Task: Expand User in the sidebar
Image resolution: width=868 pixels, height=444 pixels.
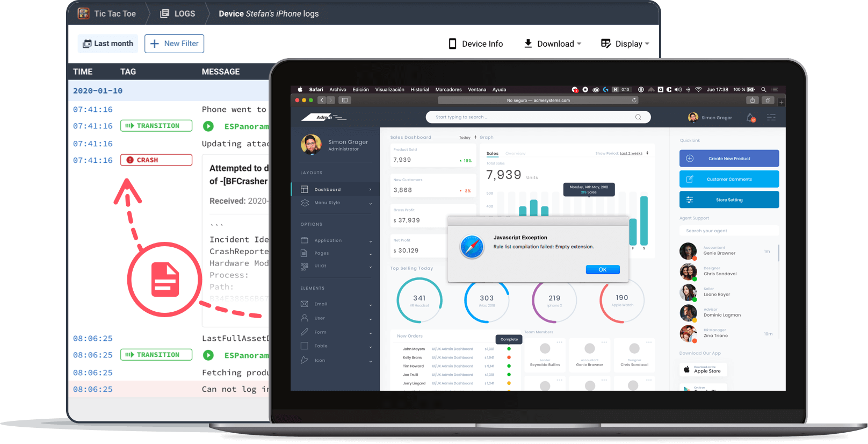Action: point(335,318)
